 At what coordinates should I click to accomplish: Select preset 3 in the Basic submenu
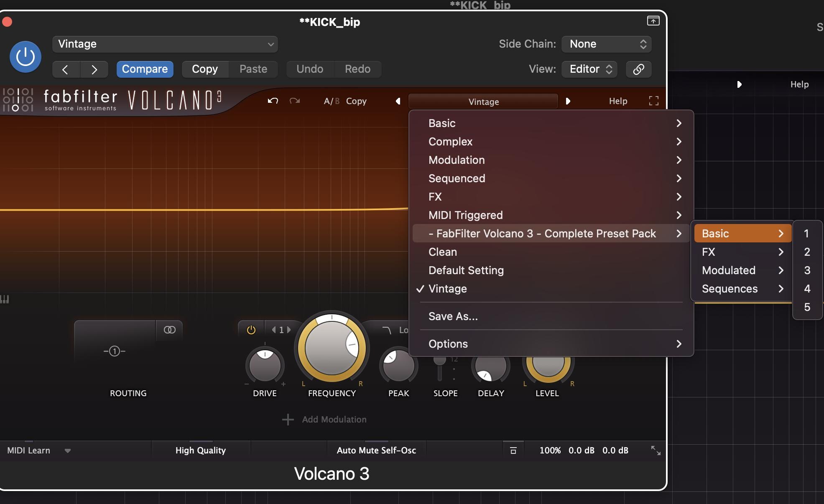tap(807, 270)
